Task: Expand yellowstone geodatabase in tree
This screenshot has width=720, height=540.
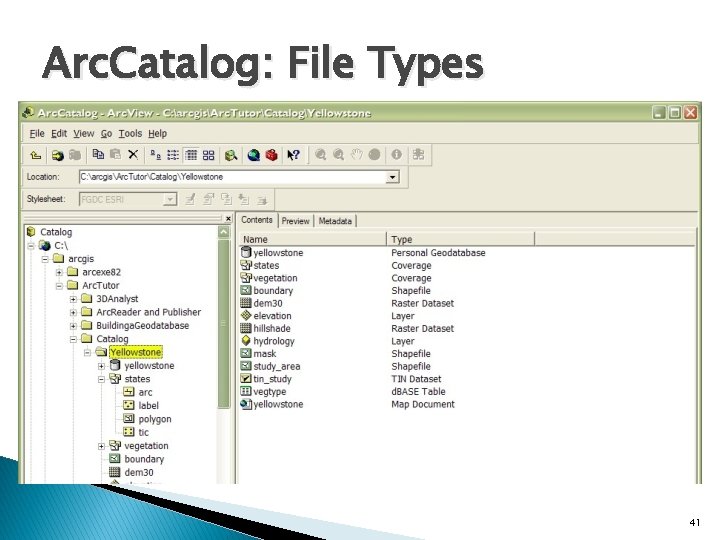Action: pyautogui.click(x=101, y=366)
